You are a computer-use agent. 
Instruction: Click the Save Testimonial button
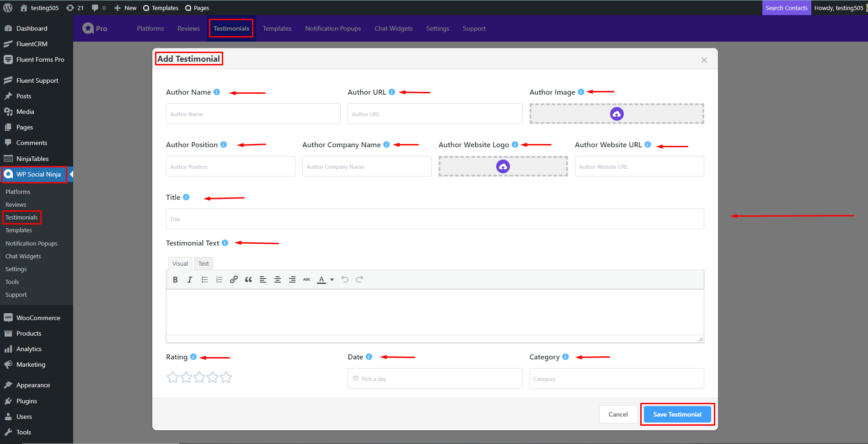(677, 414)
